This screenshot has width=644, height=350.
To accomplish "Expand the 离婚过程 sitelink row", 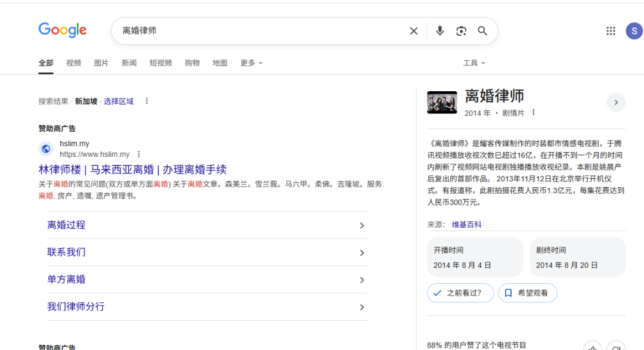I will pyautogui.click(x=207, y=225).
